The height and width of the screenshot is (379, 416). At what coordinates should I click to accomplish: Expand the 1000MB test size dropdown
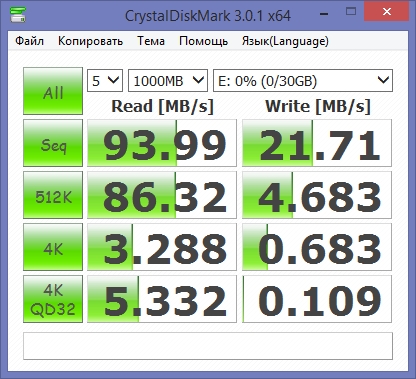[x=168, y=80]
